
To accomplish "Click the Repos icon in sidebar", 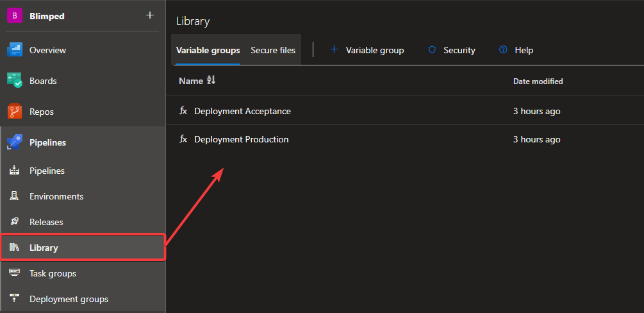I will coord(14,112).
